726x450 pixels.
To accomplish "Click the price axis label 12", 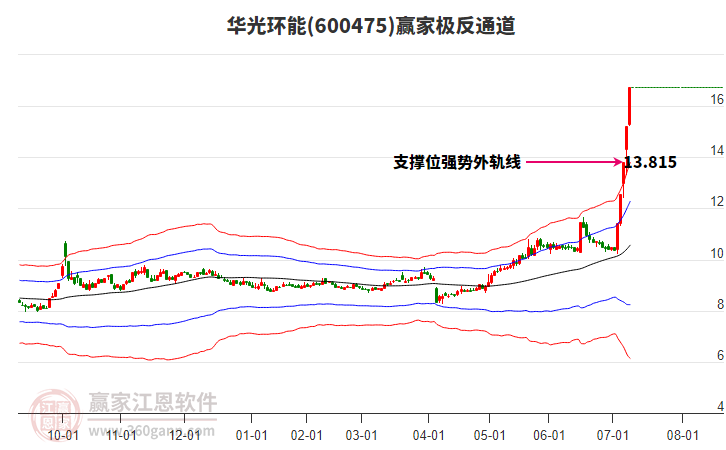I will point(717,202).
